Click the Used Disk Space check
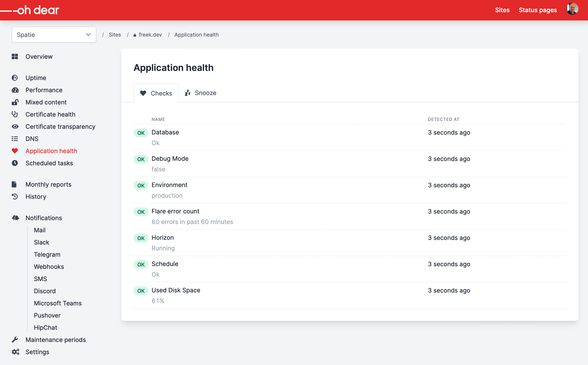588x365 pixels. tap(176, 290)
